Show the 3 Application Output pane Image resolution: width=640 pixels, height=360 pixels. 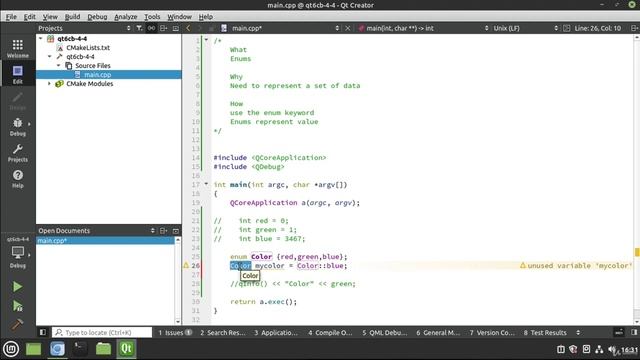(276, 332)
